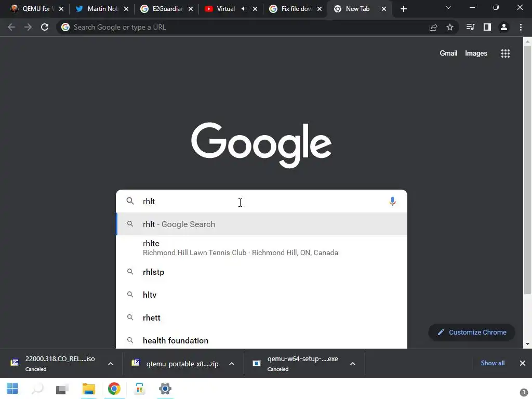Image resolution: width=532 pixels, height=399 pixels.
Task: Expand options for qemu-w64-setup exe download
Action: coord(353,364)
